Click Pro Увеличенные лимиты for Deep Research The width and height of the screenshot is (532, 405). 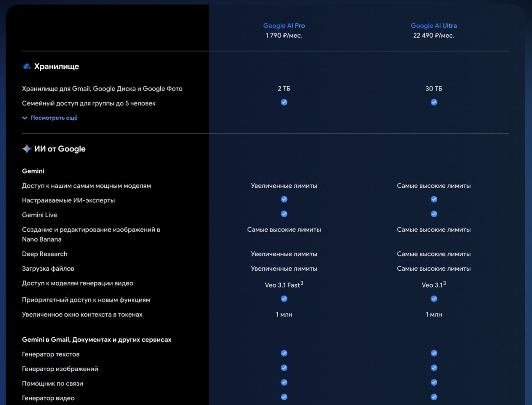[x=284, y=254]
